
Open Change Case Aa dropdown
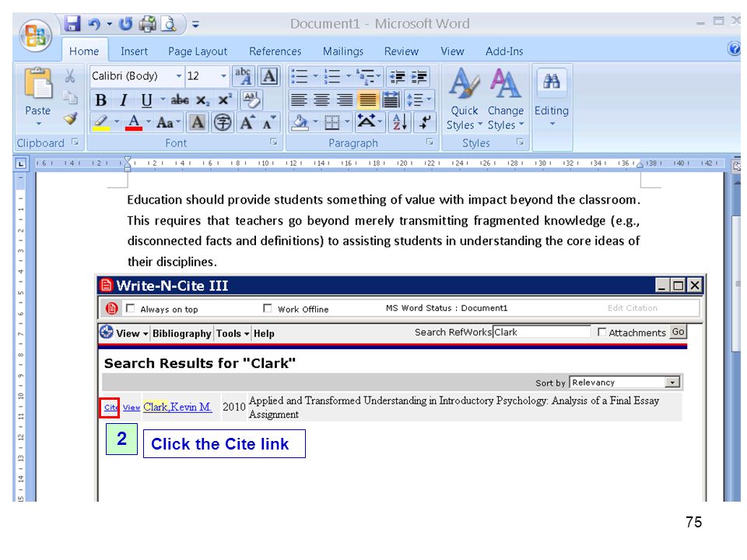click(x=168, y=123)
